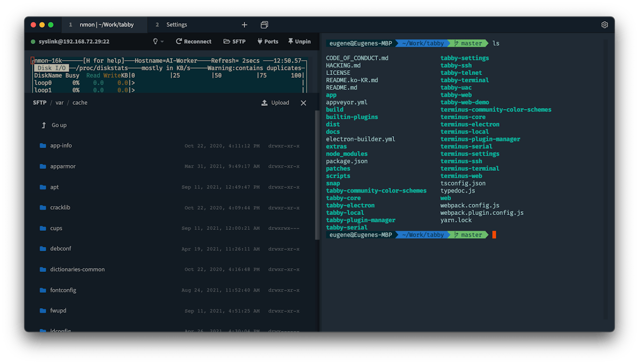Viewport: 639px width, 364px height.
Task: Click CODE_OF_CONDUCT.md in terminal output
Action: [357, 58]
